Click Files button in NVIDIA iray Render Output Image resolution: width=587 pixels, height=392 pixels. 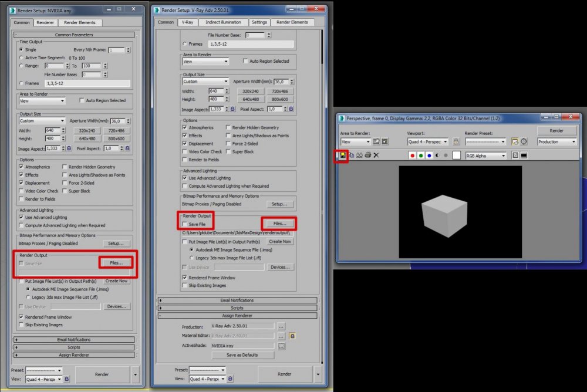[x=116, y=263]
